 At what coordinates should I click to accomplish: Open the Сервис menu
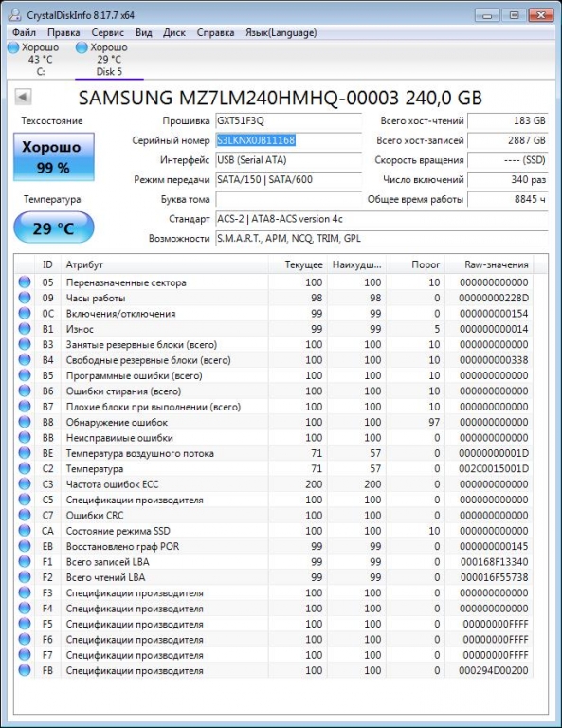[108, 32]
